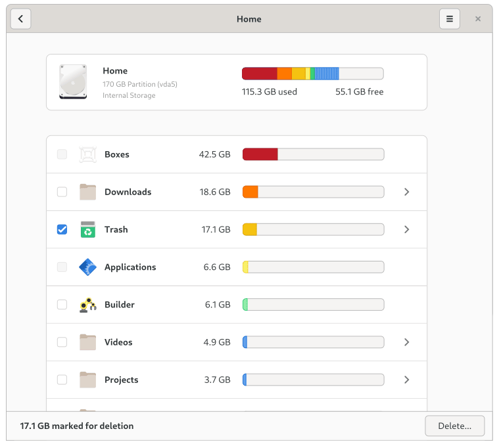Select the Projects row label

[x=122, y=380]
